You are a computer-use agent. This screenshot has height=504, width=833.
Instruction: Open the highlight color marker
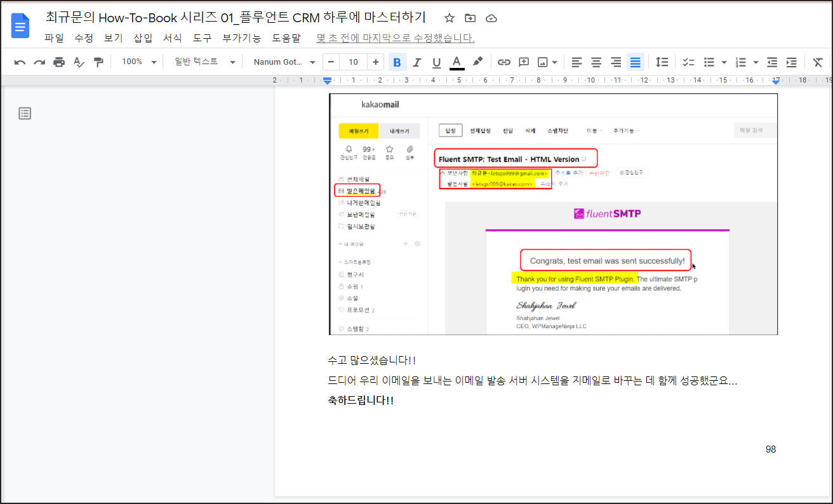(477, 62)
